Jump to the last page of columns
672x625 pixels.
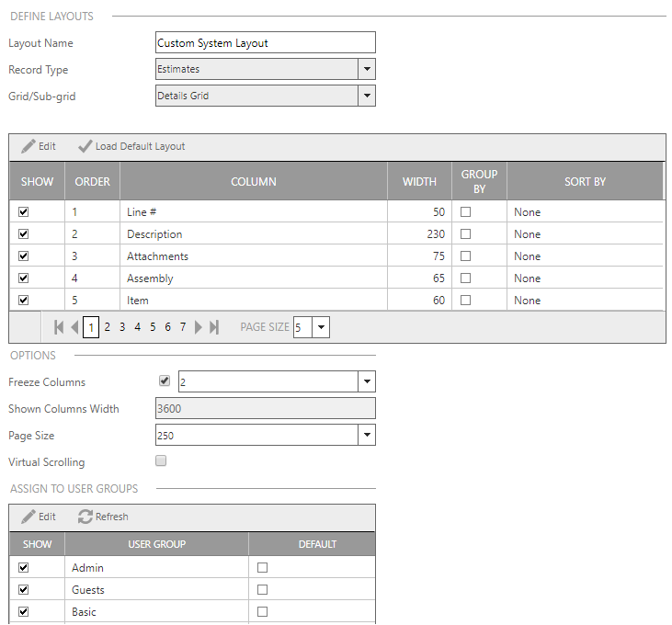tap(214, 327)
